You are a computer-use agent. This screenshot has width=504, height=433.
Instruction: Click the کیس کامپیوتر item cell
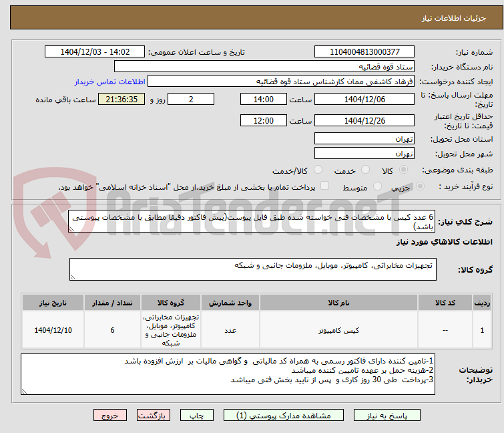click(x=338, y=330)
